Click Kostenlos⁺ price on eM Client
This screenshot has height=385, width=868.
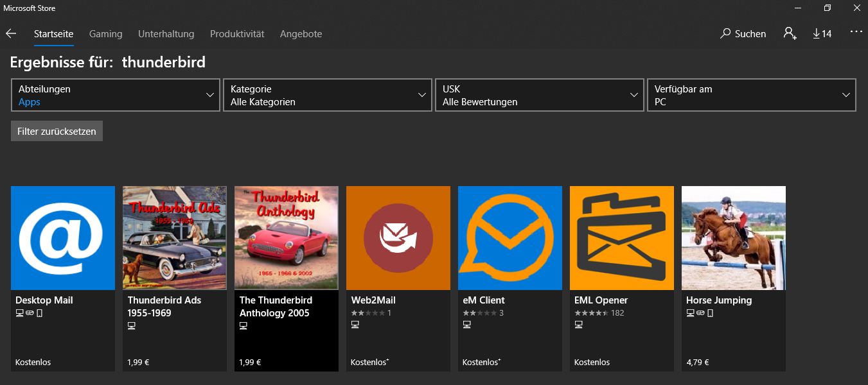(482, 363)
